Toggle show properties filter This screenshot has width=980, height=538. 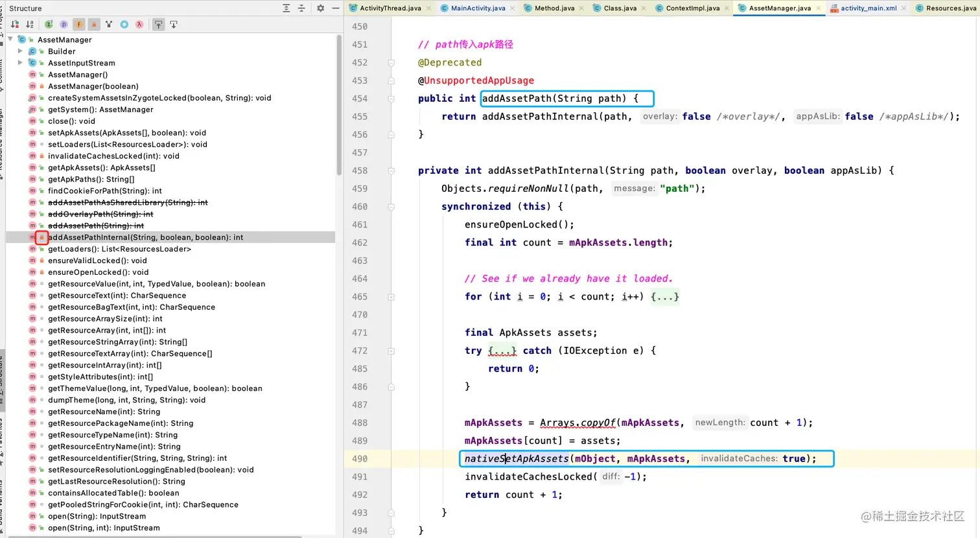pyautogui.click(x=64, y=24)
